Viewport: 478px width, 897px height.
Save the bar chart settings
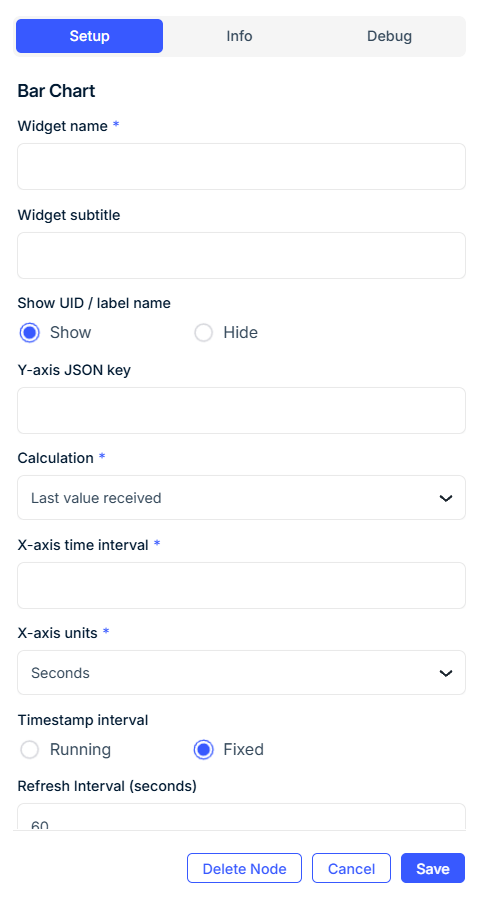click(433, 868)
